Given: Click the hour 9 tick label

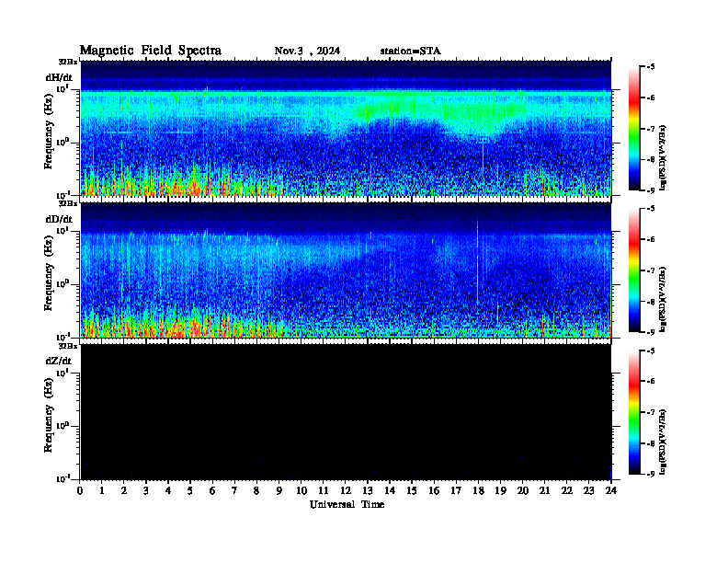Looking at the screenshot, I should pos(279,490).
